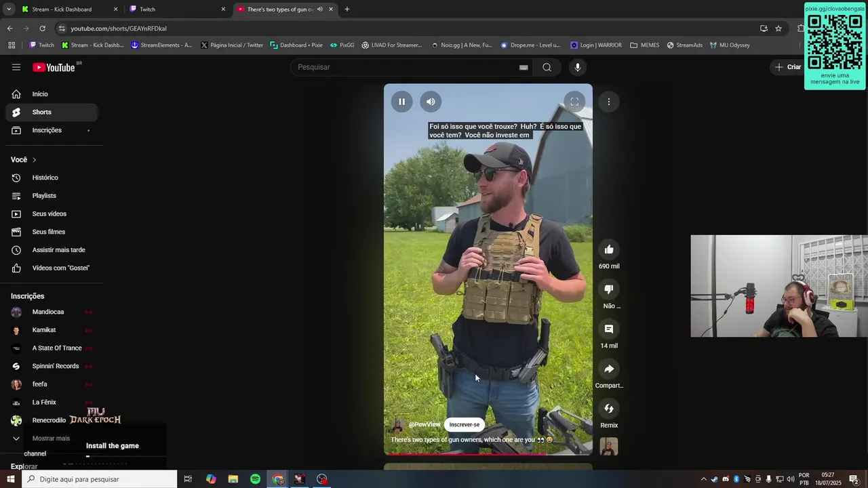Viewport: 868px width, 488px height.
Task: Subscribe with Inscrever-se button
Action: pos(465,425)
